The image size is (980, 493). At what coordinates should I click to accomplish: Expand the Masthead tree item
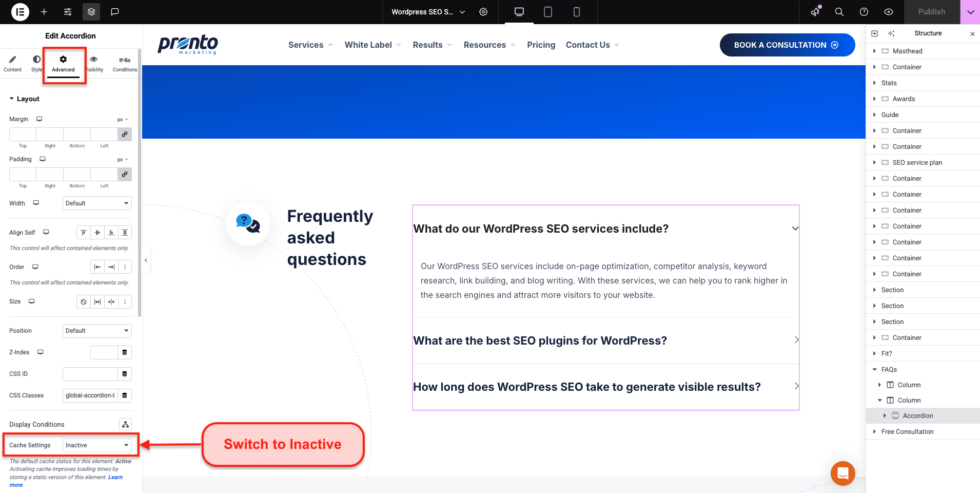[x=874, y=51]
